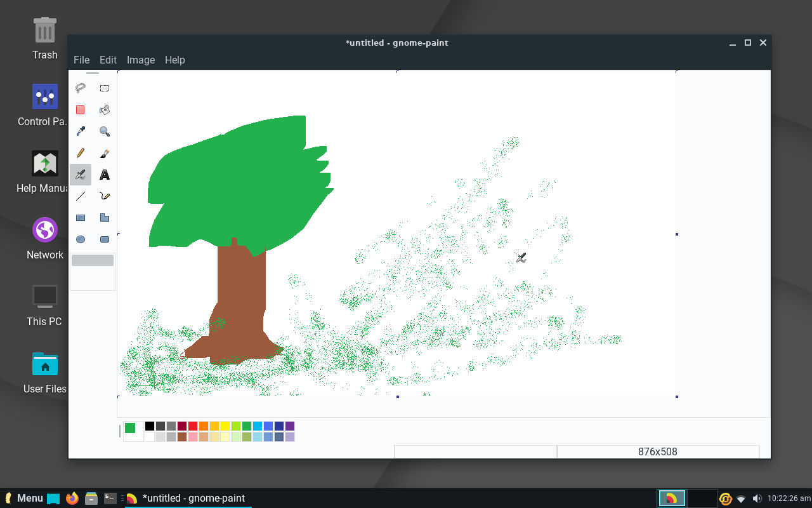Select the Curve tool
The height and width of the screenshot is (508, 812).
click(104, 196)
